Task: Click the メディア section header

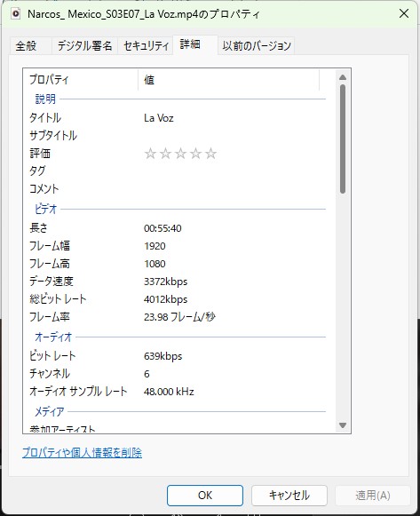Action: pos(50,411)
